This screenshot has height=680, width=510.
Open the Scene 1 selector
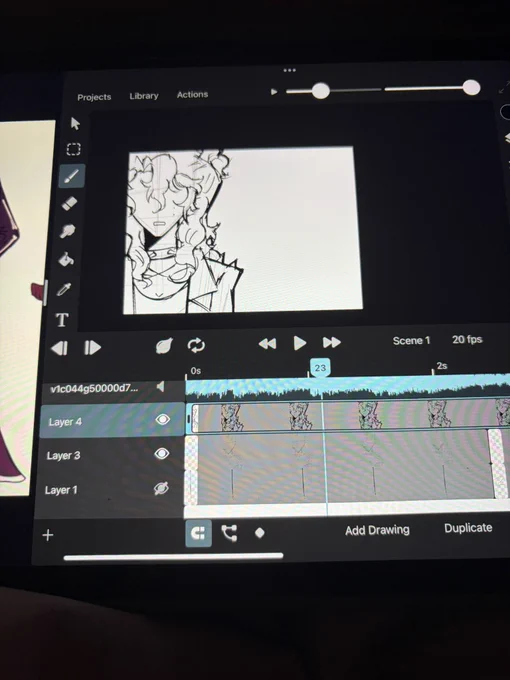click(412, 340)
